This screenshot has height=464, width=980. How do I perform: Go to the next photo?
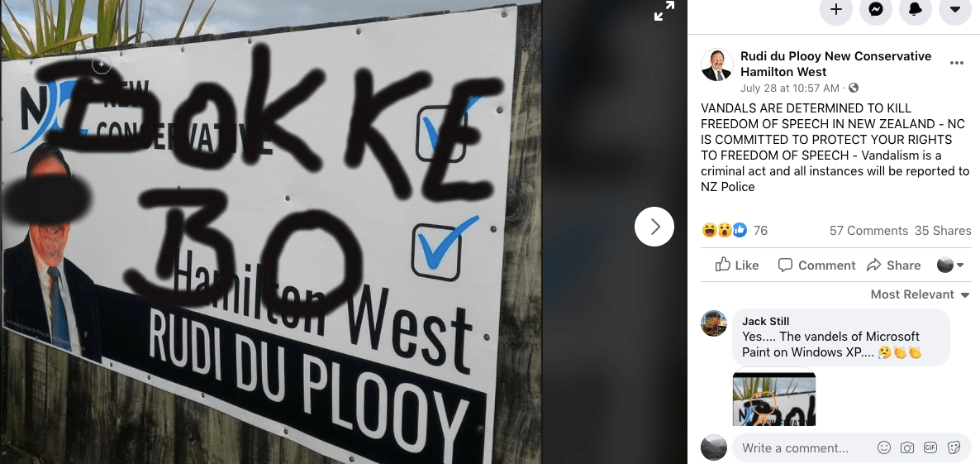coord(654,227)
